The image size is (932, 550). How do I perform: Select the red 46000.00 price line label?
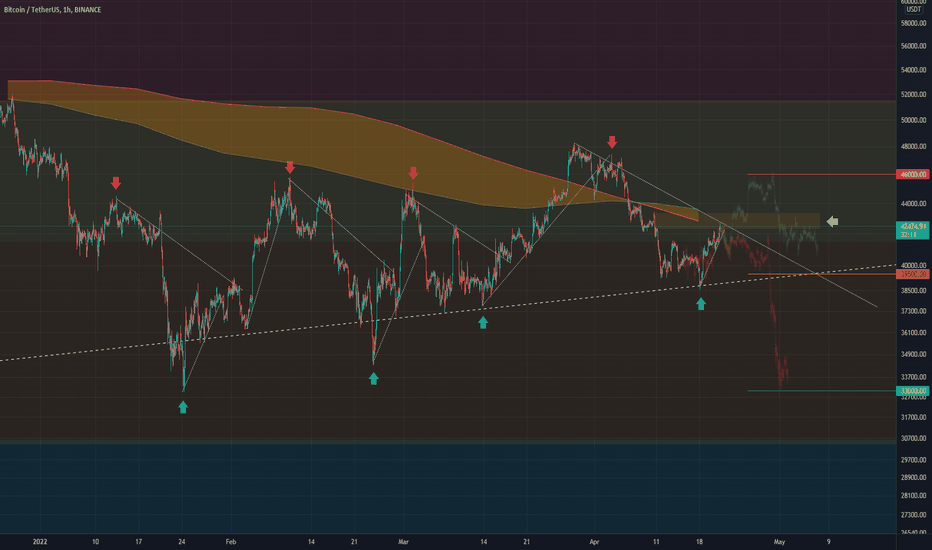[x=913, y=174]
